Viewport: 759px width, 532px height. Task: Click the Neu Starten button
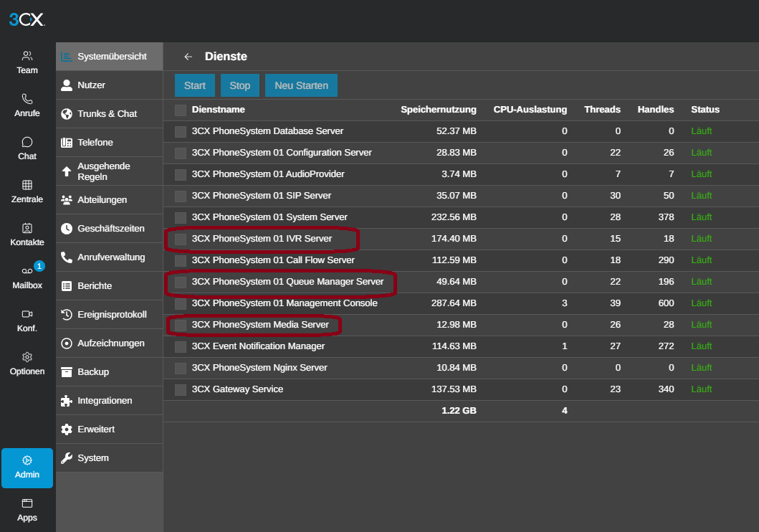point(301,85)
